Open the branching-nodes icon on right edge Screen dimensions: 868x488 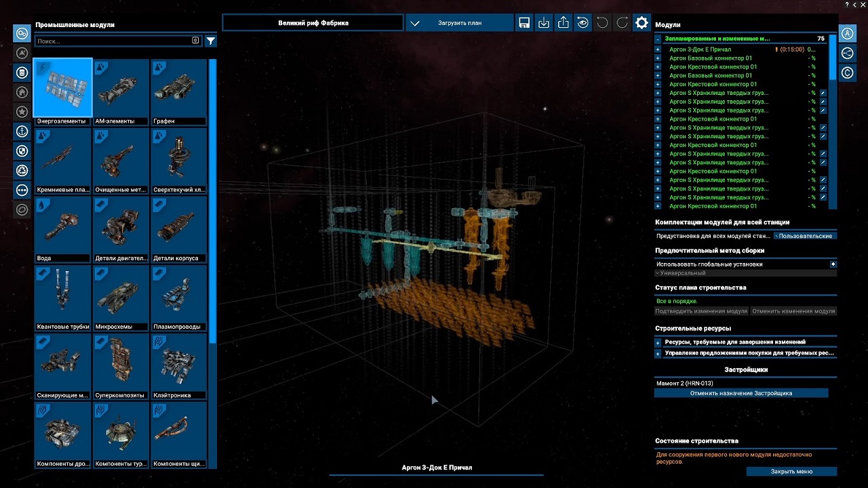click(x=848, y=53)
